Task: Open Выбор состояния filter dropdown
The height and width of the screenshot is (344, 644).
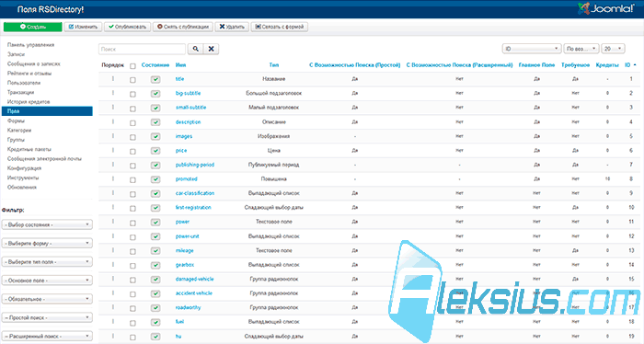Action: (47, 224)
